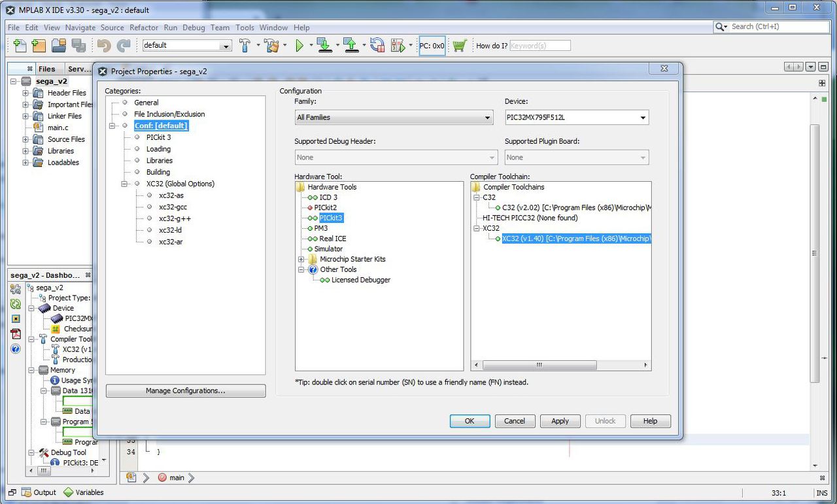
Task: Expand the Source Files folder in the Files tree
Action: pyautogui.click(x=26, y=139)
